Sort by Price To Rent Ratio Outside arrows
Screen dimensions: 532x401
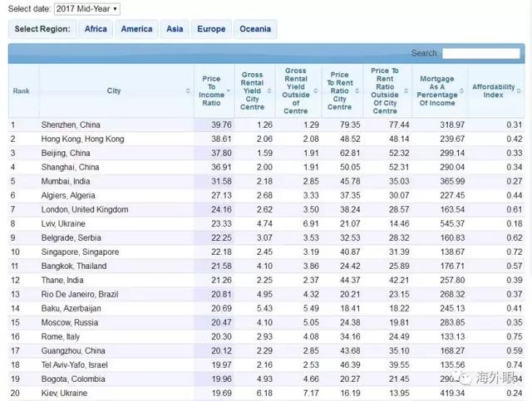tap(406, 90)
